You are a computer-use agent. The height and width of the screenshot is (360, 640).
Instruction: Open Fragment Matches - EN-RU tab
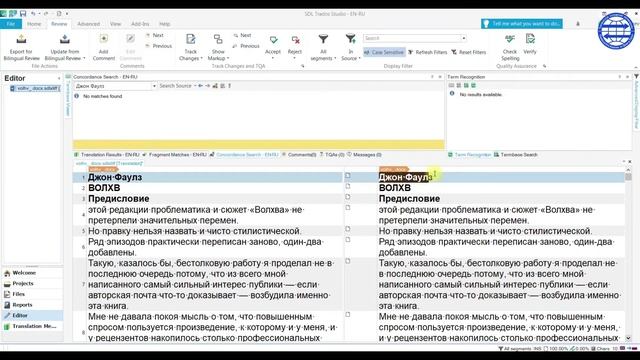[x=174, y=155]
